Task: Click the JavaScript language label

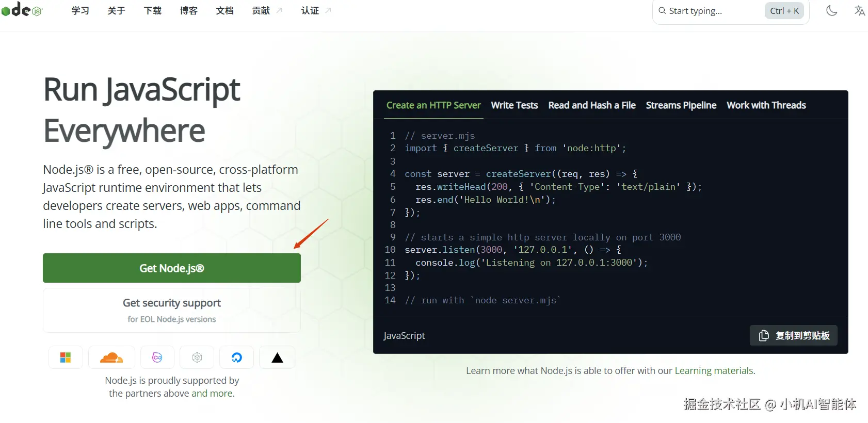Action: point(404,336)
